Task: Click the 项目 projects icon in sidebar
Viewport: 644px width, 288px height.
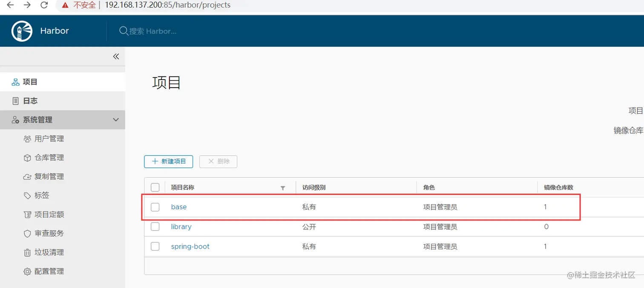Action: coord(15,82)
